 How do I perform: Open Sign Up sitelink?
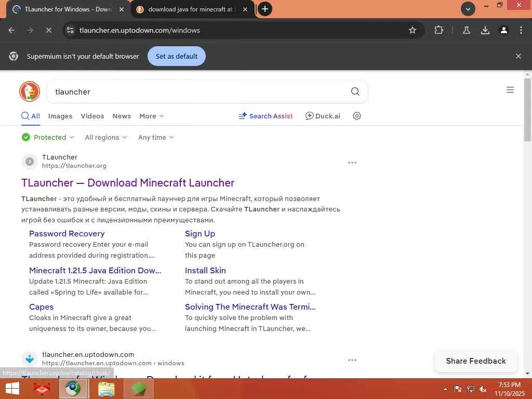point(200,234)
